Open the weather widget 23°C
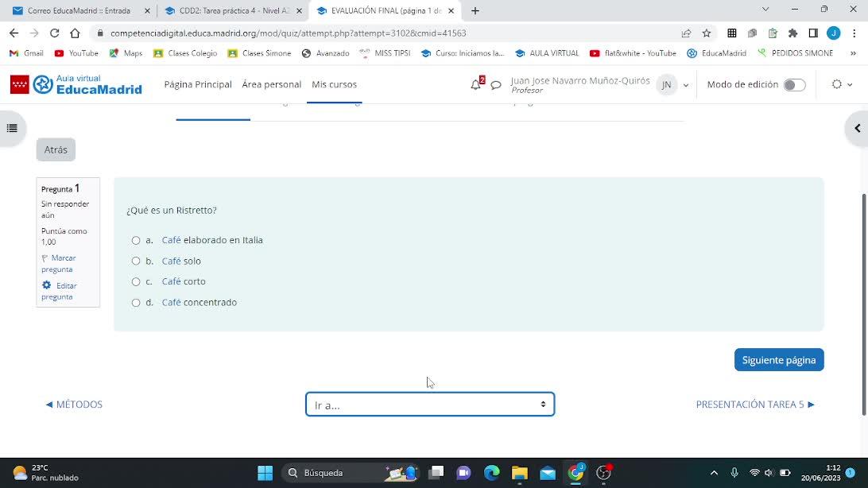The width and height of the screenshot is (868, 488). pos(45,473)
